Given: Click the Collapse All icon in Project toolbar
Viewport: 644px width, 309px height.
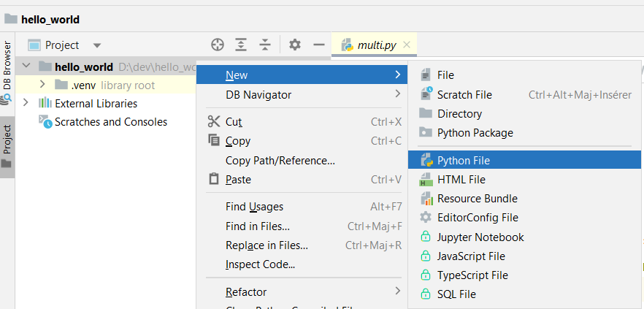Looking at the screenshot, I should tap(265, 45).
